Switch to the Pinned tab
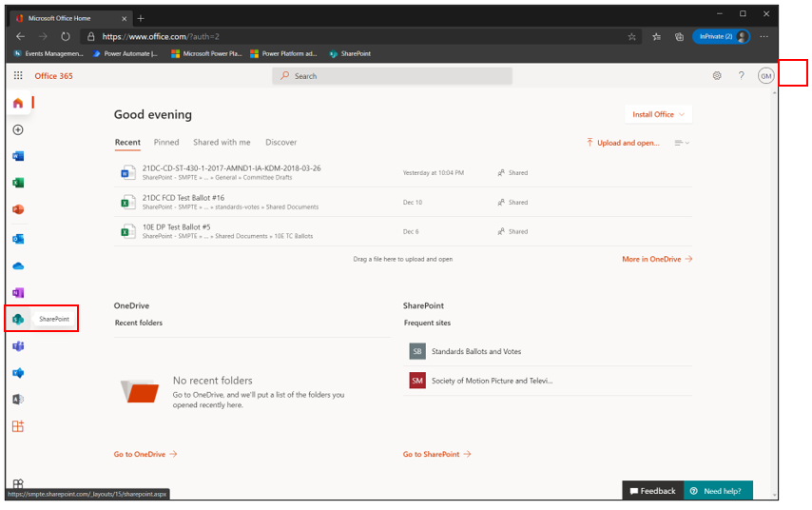 (x=166, y=143)
